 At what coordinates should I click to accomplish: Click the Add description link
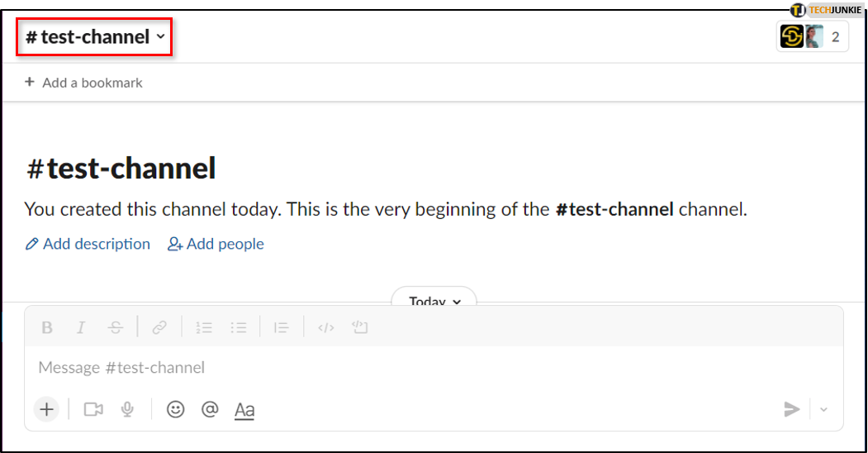coord(88,244)
